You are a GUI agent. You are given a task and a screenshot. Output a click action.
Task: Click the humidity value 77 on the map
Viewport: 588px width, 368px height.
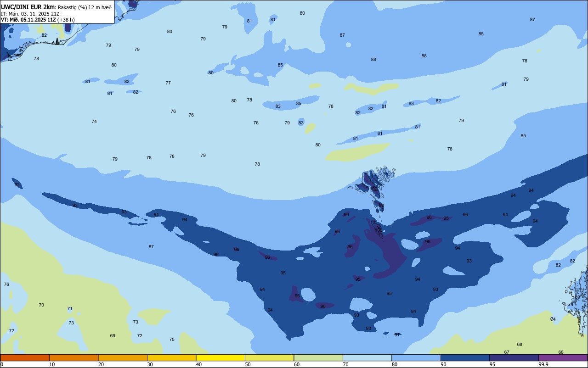coord(168,83)
